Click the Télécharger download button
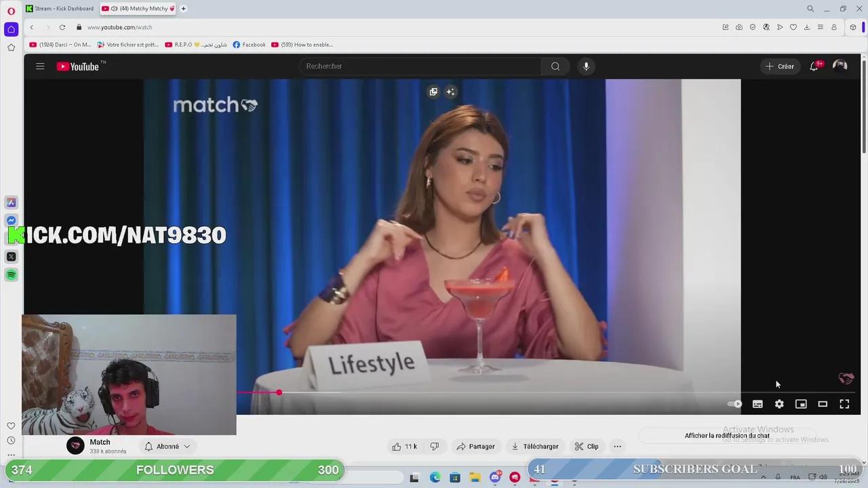The height and width of the screenshot is (488, 868). (535, 447)
